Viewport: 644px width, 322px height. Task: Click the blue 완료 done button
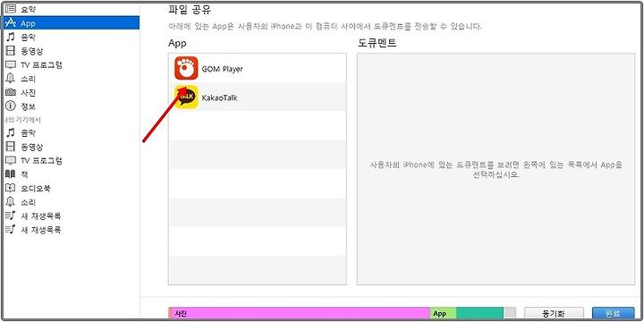pos(614,313)
